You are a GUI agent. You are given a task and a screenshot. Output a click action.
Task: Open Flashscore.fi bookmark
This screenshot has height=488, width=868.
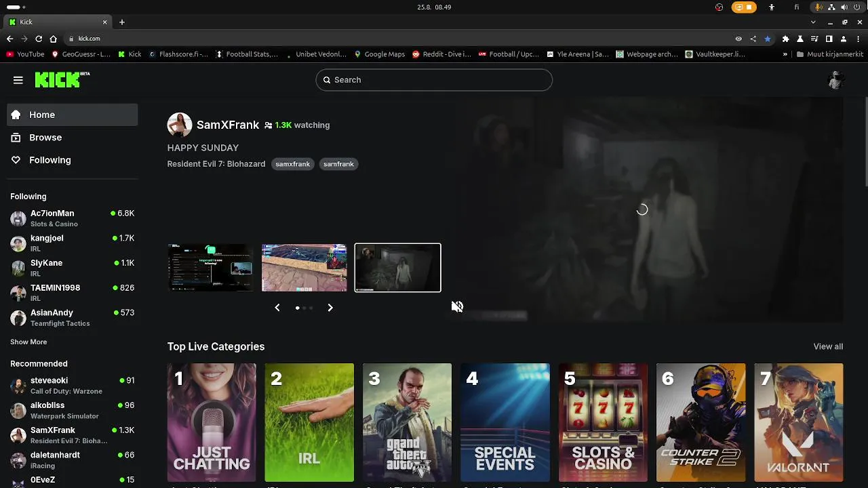(x=178, y=54)
